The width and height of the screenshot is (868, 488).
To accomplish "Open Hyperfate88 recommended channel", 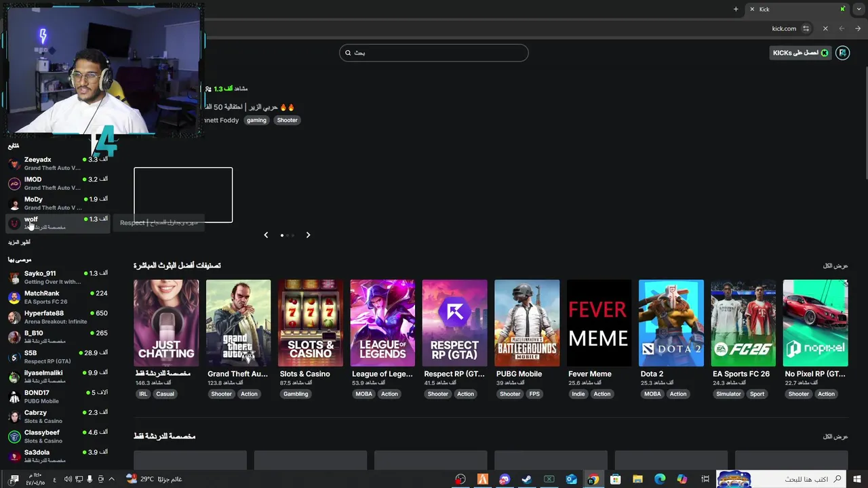I will click(x=58, y=317).
